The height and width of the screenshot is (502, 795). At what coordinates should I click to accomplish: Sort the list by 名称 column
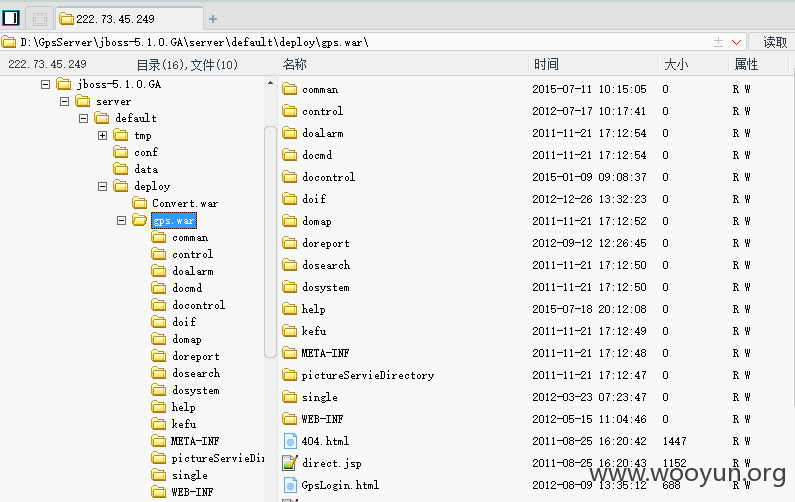point(294,64)
